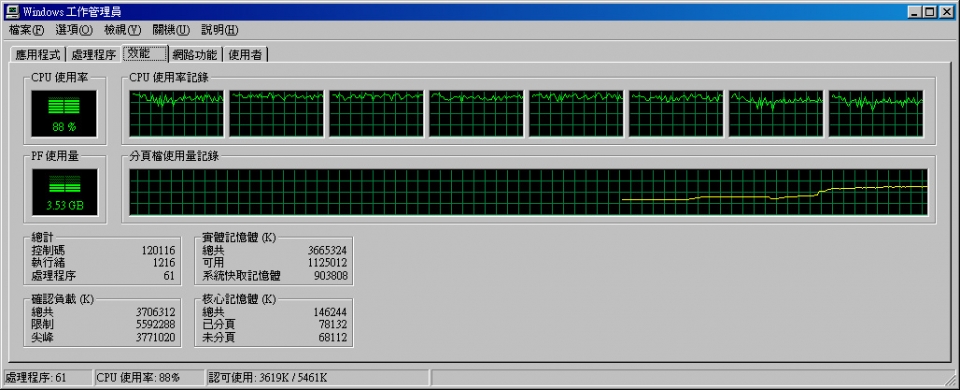Click the 限制 value 5592288
960x390 pixels.
[156, 324]
